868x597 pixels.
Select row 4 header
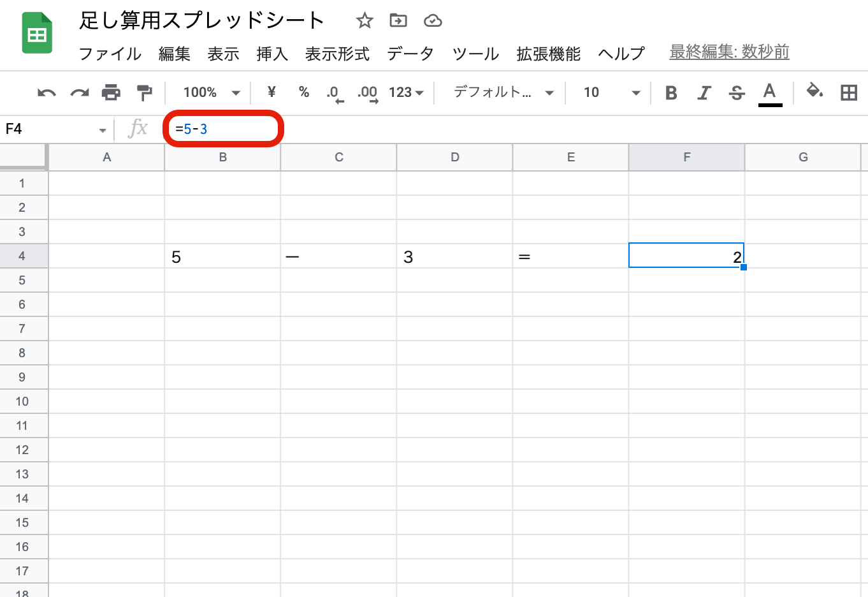[24, 256]
